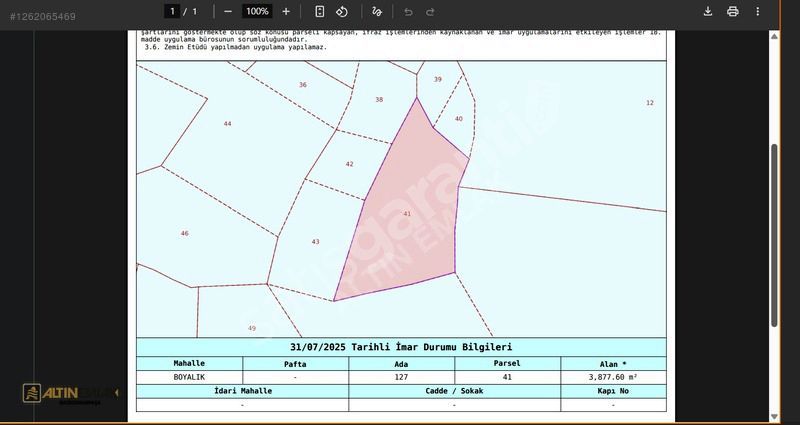Open the more actions three-dot menu
Viewport: 800px width, 425px height.
point(757,11)
